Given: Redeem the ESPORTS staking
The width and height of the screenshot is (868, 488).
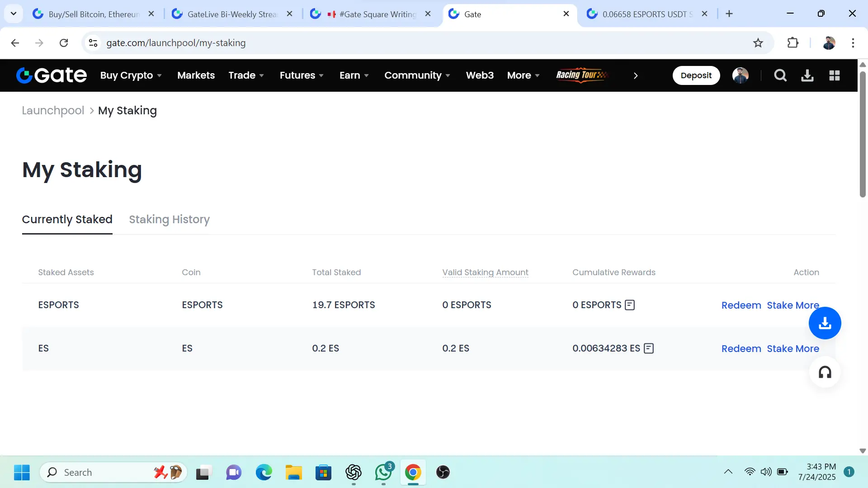Looking at the screenshot, I should click(741, 305).
